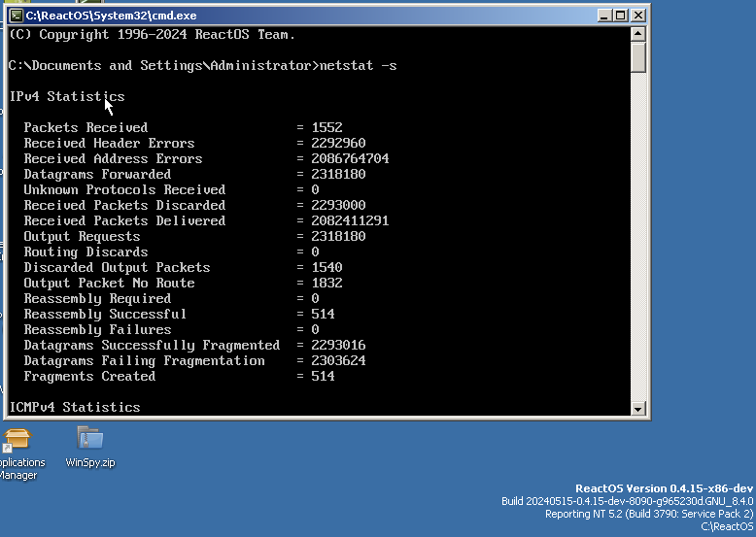Minimize the cmd.exe window
The image size is (756, 537).
604,16
